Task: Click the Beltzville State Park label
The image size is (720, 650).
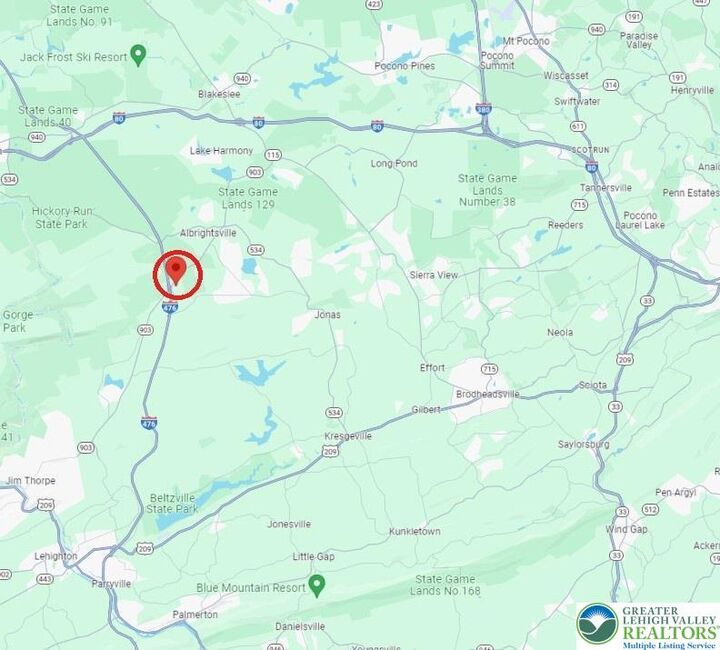Action: (172, 503)
